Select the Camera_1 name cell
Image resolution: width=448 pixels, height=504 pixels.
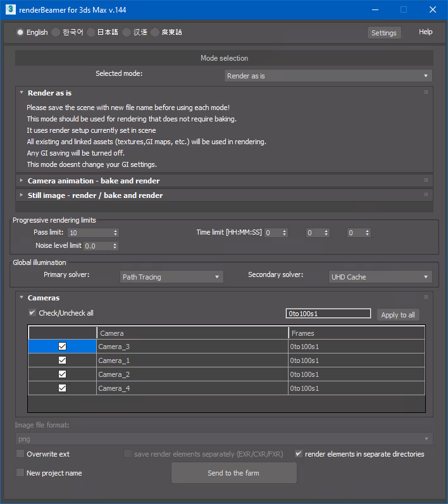[192, 360]
